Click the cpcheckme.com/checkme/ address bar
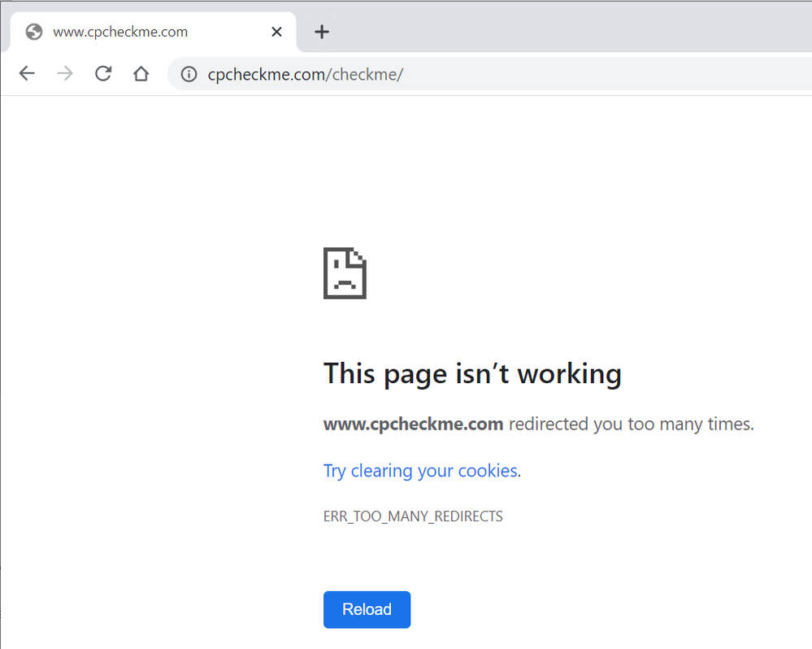 click(x=489, y=74)
